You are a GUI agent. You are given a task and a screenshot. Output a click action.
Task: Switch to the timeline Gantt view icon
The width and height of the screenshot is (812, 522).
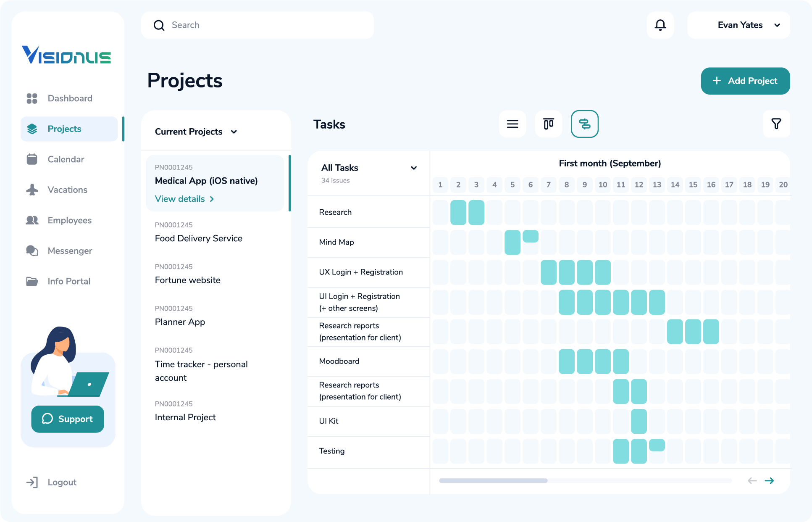point(584,124)
